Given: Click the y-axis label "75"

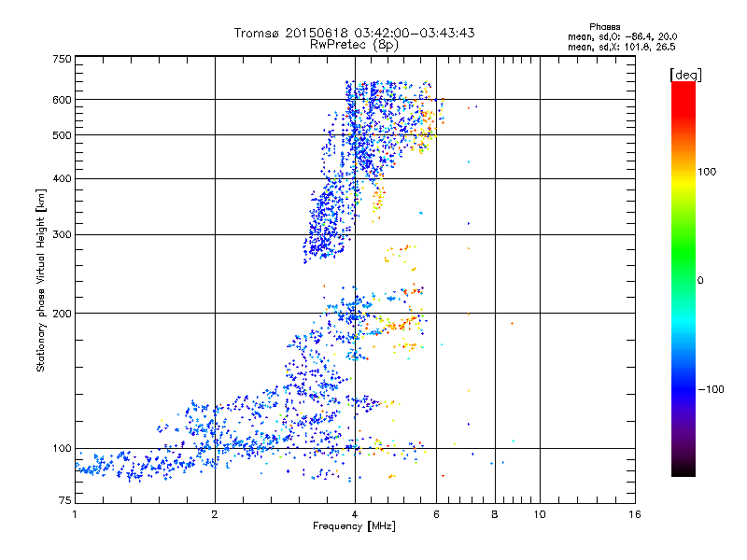Looking at the screenshot, I should (x=65, y=500).
